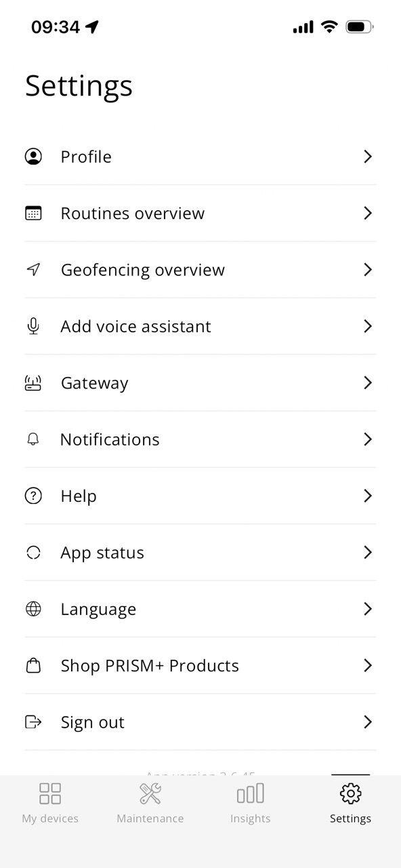This screenshot has width=401, height=868.
Task: Switch to the My devices tab
Action: click(50, 804)
